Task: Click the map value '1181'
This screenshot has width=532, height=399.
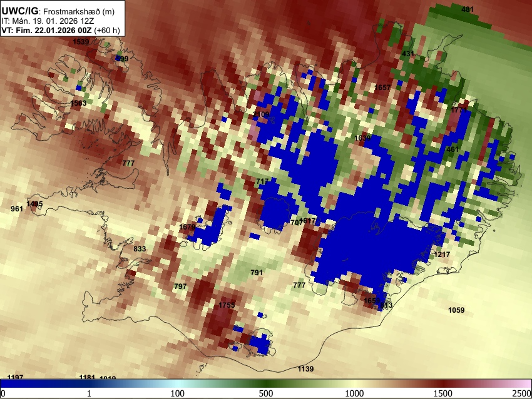Action: tap(87, 377)
